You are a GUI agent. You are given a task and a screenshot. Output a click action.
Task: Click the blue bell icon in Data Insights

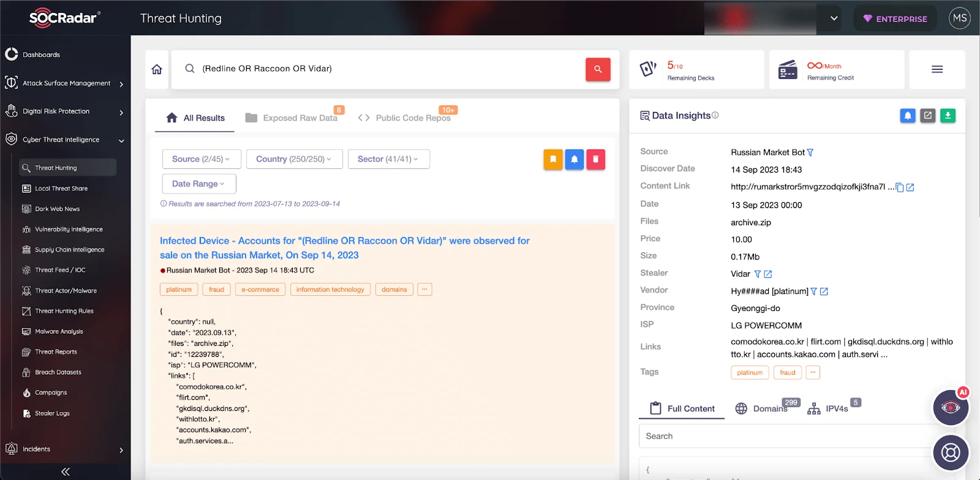tap(908, 115)
